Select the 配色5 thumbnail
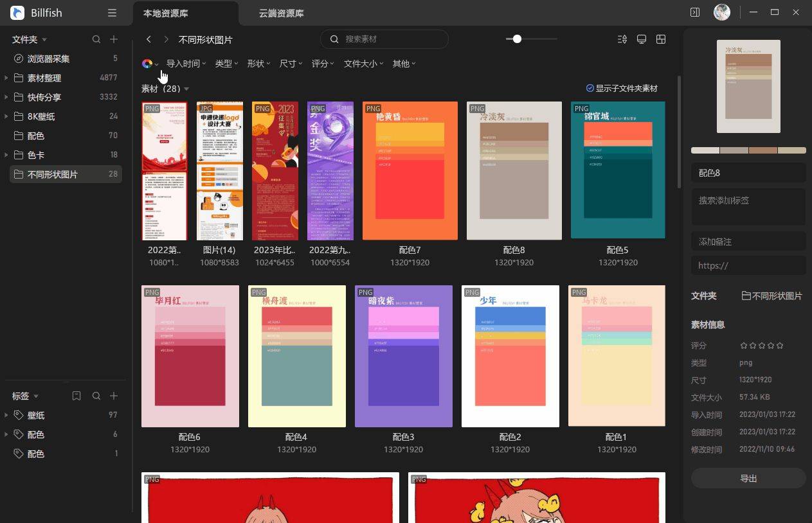Image resolution: width=812 pixels, height=523 pixels. pyautogui.click(x=618, y=170)
